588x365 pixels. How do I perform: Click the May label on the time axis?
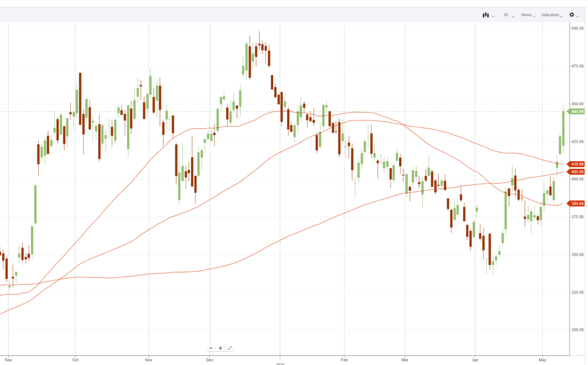(x=543, y=360)
